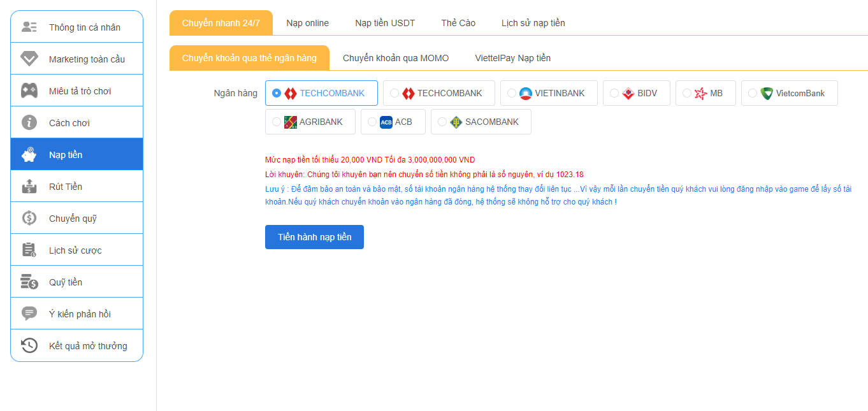The height and width of the screenshot is (411, 868).
Task: Open the Nạp tiền USDT tab
Action: click(385, 23)
